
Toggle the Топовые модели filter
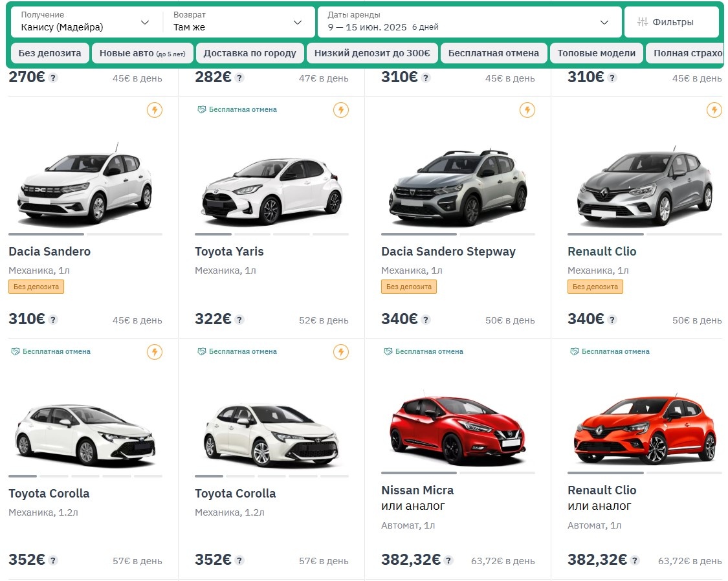[x=597, y=53]
